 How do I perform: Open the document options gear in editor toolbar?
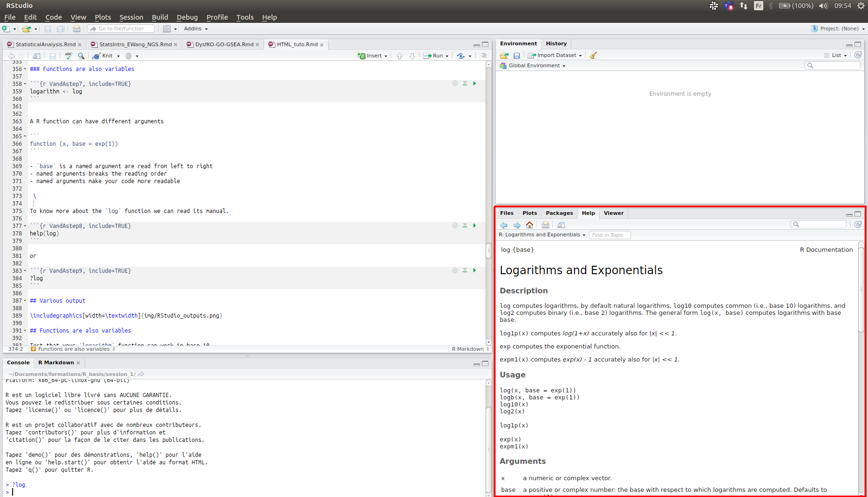(129, 56)
